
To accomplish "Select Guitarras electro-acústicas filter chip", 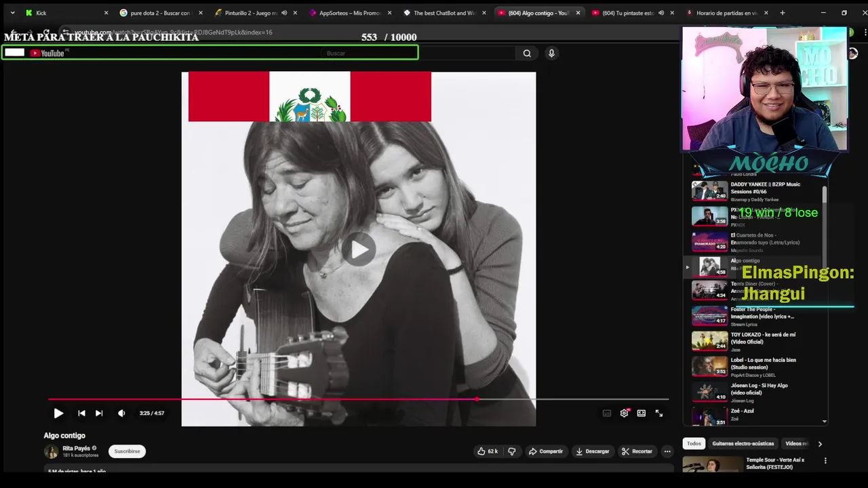I will pyautogui.click(x=743, y=444).
